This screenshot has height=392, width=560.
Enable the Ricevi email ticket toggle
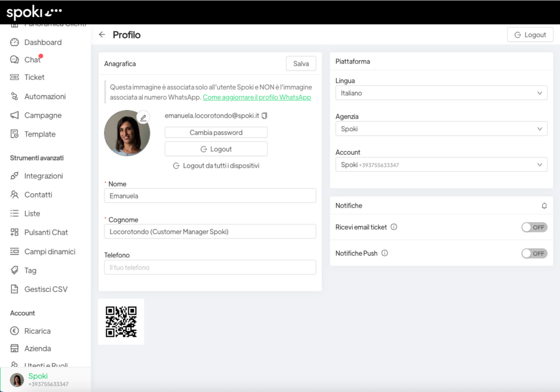coord(534,227)
